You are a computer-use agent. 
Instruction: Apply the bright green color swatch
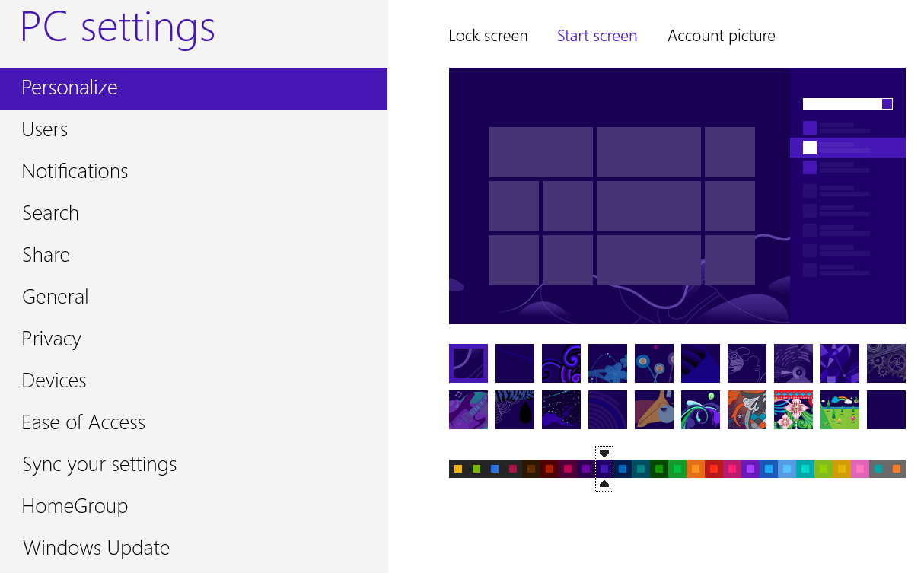[677, 469]
